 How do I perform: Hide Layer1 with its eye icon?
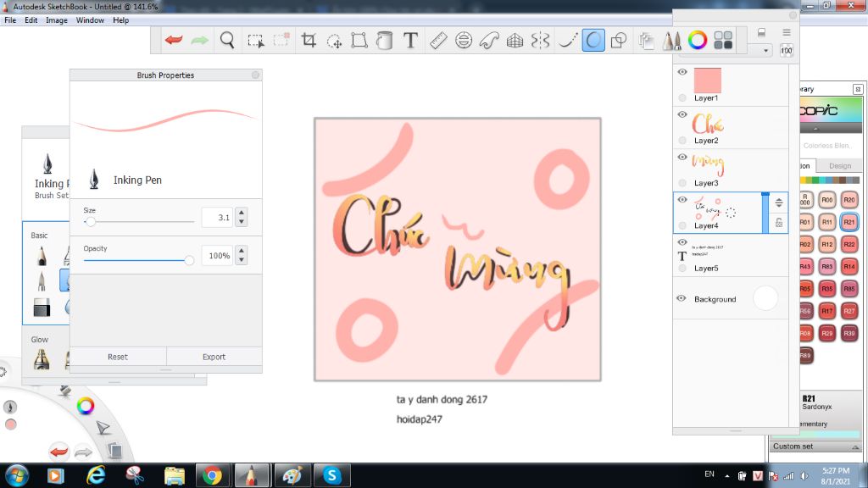(682, 72)
